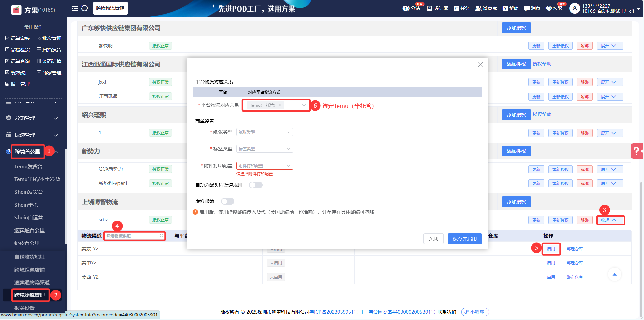Click 绑定仓库 for 美西-Y2 channel
Screen dimensions: 644x320
point(575,277)
